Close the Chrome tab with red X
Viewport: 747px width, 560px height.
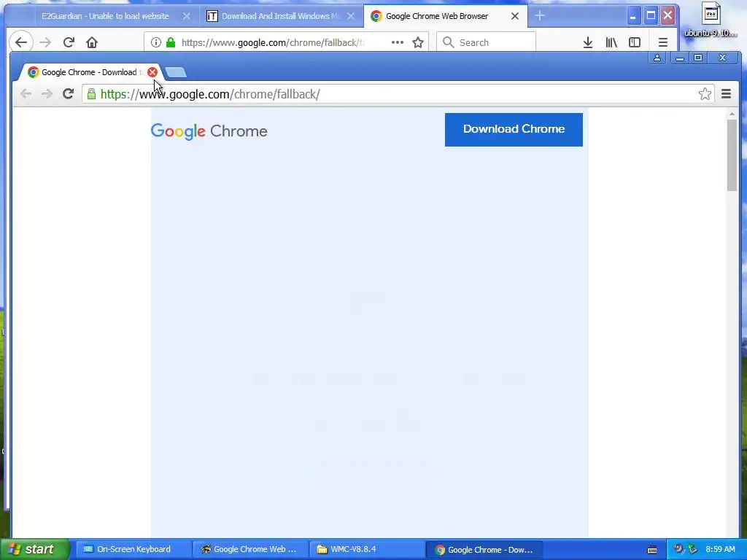pyautogui.click(x=152, y=72)
